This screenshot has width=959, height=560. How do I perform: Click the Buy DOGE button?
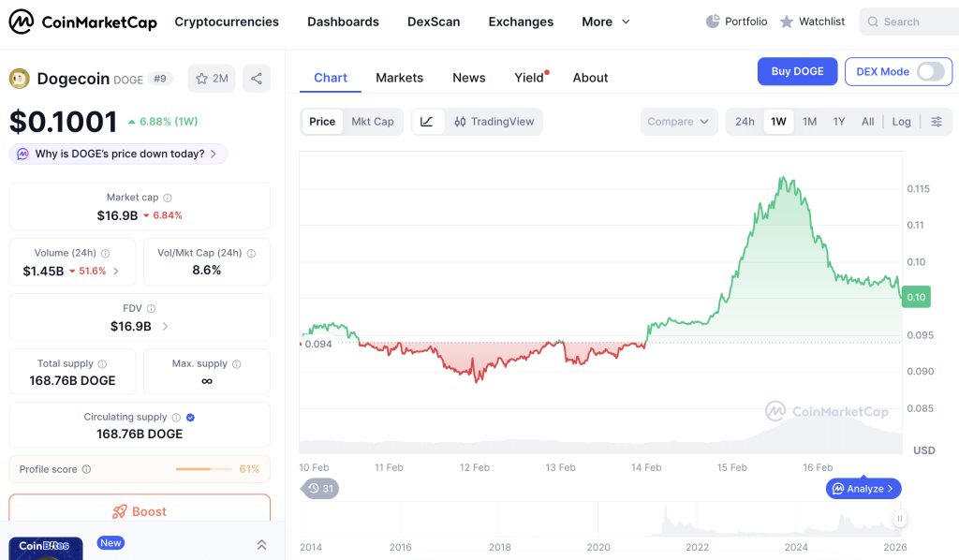[x=797, y=71]
